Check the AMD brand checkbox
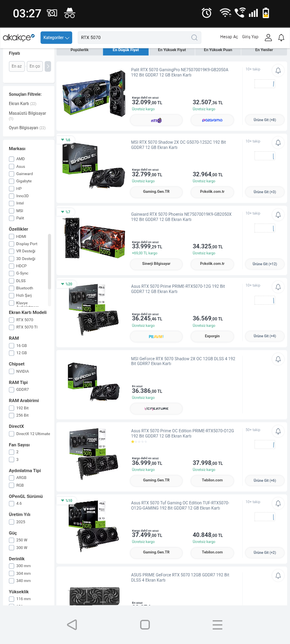 coord(11,159)
